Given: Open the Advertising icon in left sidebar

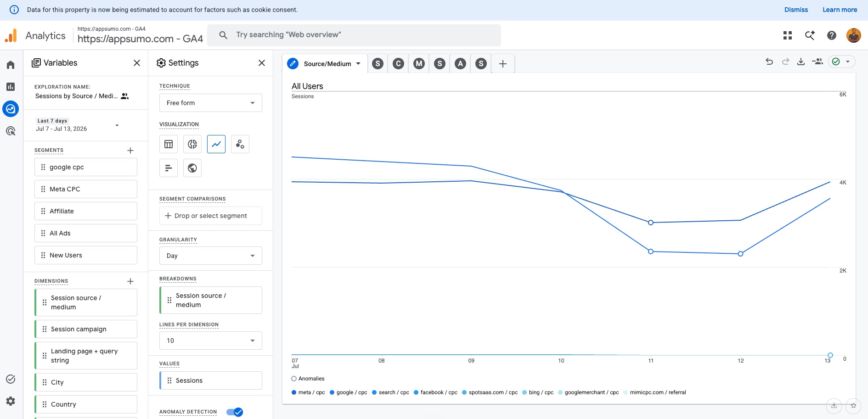Looking at the screenshot, I should (11, 131).
